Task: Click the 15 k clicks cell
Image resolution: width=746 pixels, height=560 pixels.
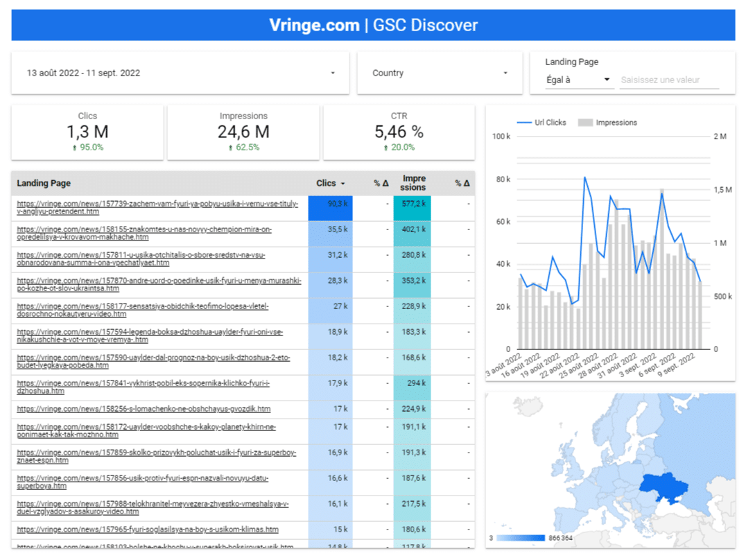Action: click(330, 530)
